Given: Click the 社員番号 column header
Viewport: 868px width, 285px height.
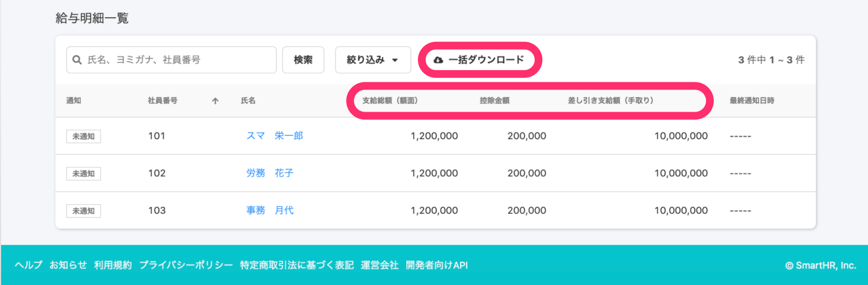Looking at the screenshot, I should (163, 101).
